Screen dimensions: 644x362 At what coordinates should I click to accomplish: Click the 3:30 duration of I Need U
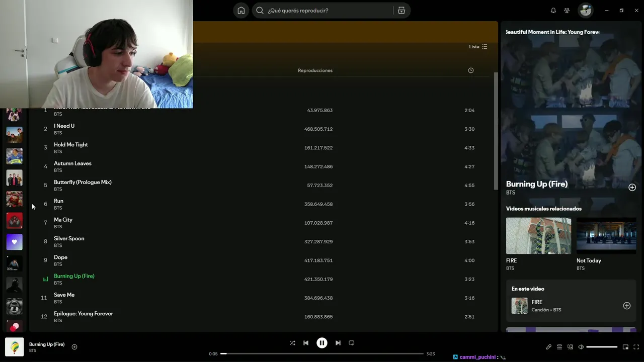coord(469,129)
